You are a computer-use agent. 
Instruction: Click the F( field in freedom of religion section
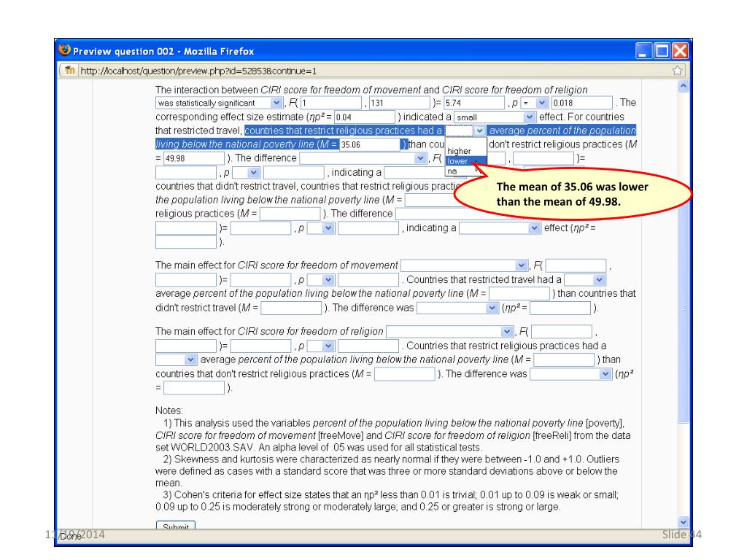click(x=562, y=332)
